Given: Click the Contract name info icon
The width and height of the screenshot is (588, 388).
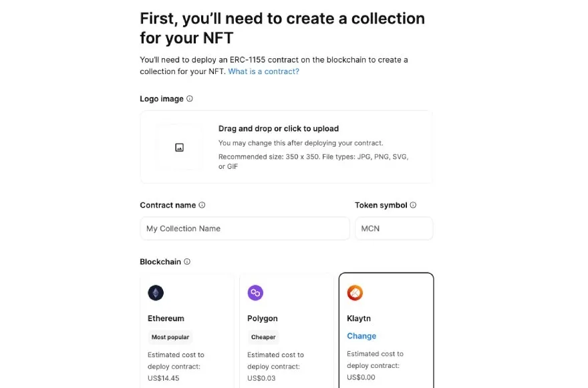Looking at the screenshot, I should point(202,205).
